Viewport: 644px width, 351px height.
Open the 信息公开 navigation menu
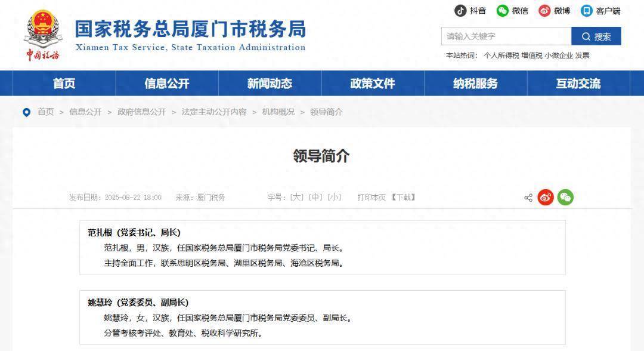pos(166,84)
